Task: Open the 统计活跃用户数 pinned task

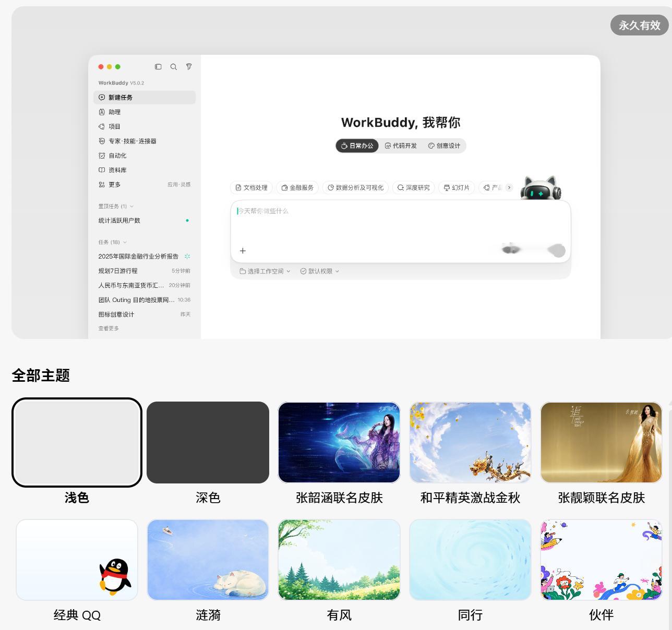Action: coord(145,221)
